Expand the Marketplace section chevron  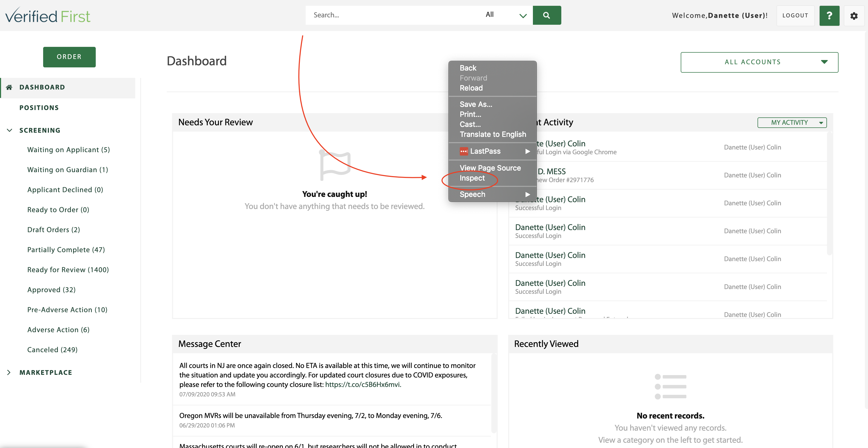[x=9, y=372]
